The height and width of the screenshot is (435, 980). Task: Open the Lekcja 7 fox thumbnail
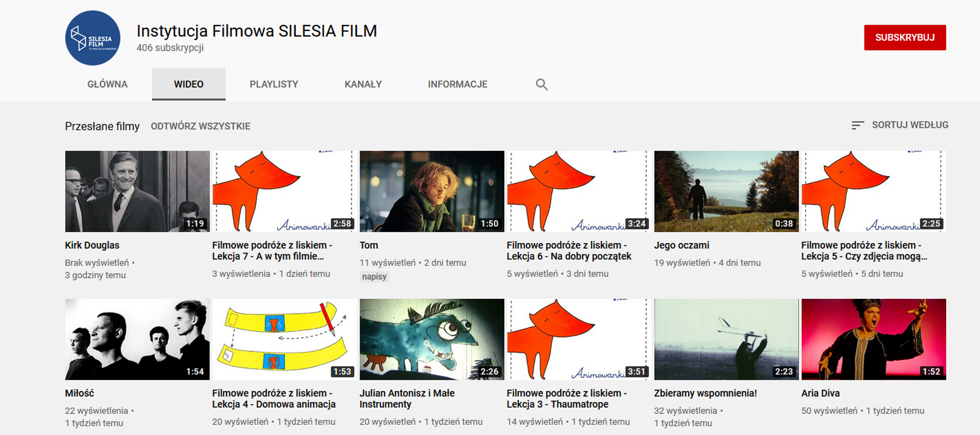click(285, 191)
